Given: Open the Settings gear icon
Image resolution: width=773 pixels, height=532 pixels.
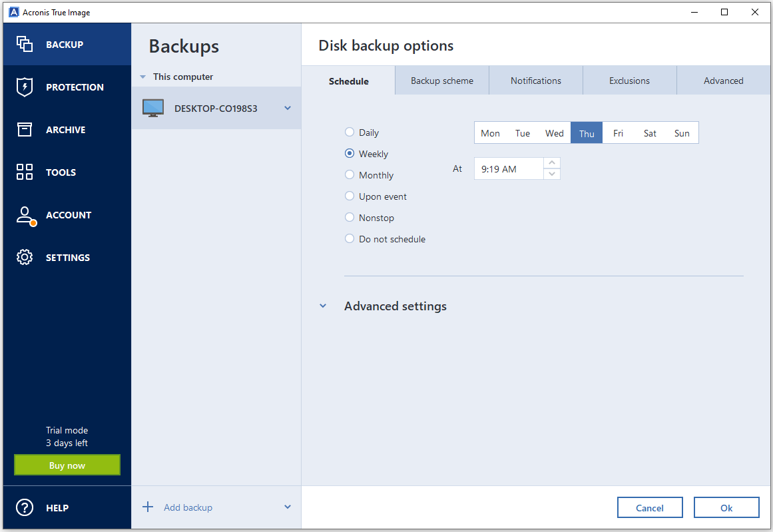Looking at the screenshot, I should [x=25, y=258].
